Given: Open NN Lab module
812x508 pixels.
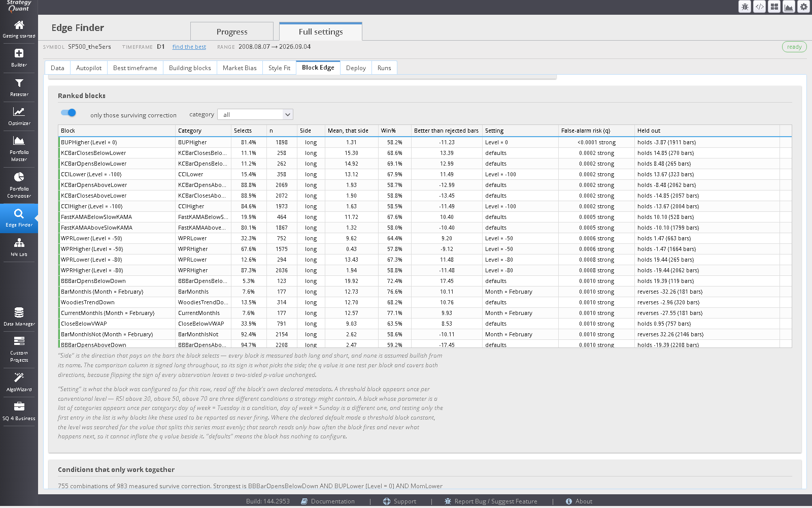Looking at the screenshot, I should click(19, 247).
